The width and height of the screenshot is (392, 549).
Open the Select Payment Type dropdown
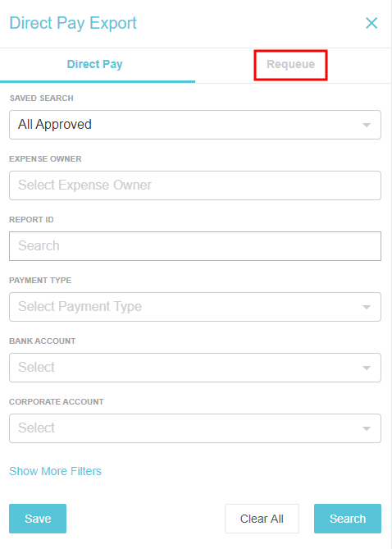point(195,307)
